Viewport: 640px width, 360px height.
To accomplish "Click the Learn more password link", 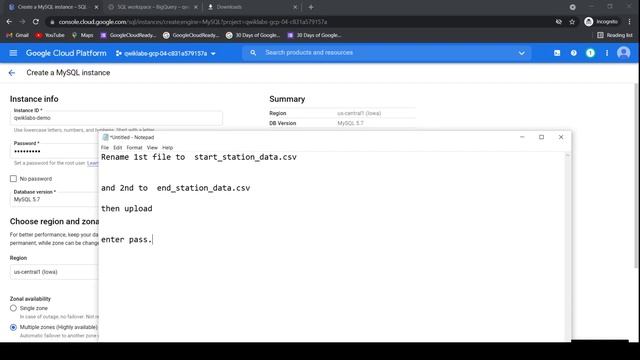I will click(x=93, y=163).
